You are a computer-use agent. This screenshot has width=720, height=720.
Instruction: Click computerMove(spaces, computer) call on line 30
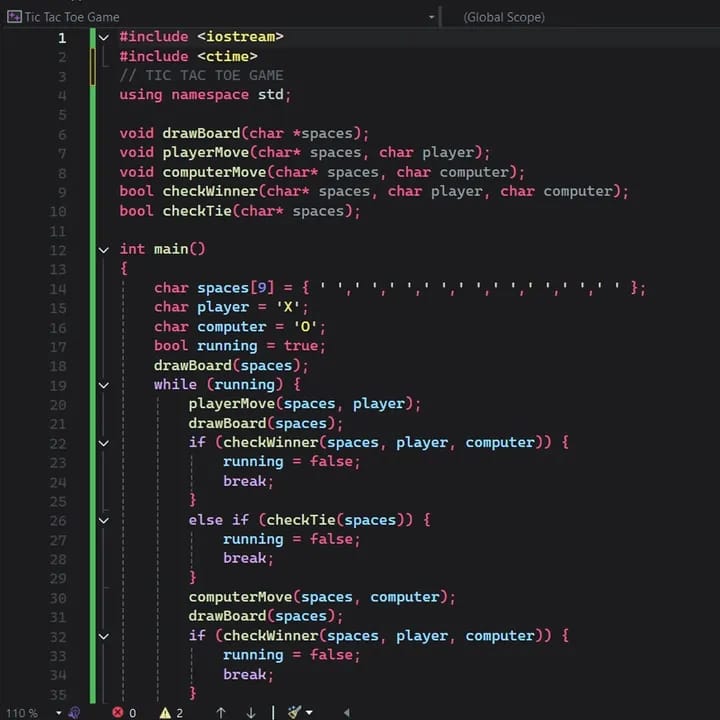[x=322, y=597]
